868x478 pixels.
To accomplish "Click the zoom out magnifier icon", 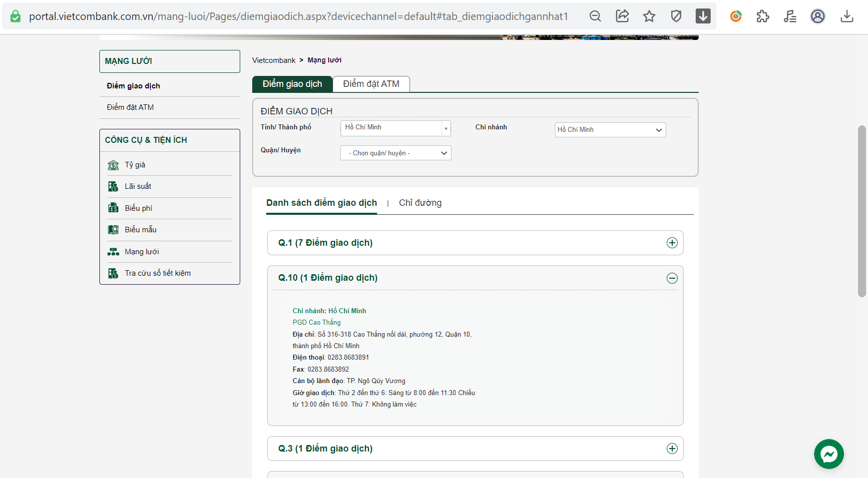I will 595,16.
